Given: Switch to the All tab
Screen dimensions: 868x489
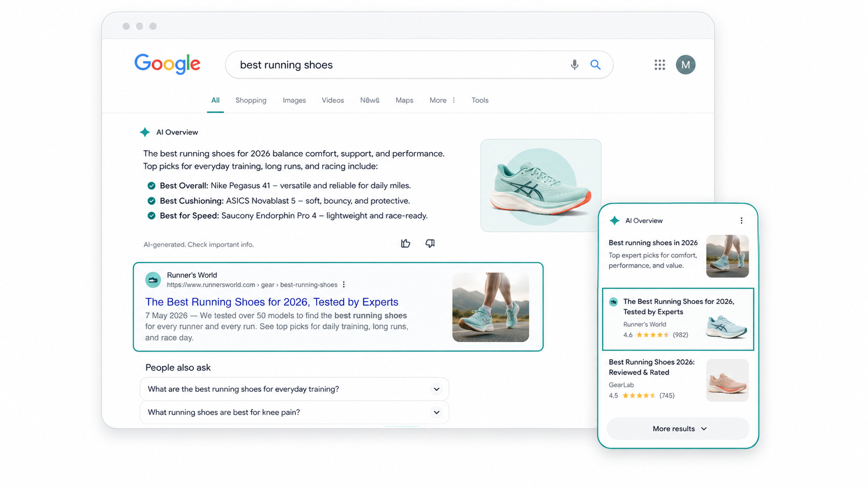Looking at the screenshot, I should tap(215, 100).
